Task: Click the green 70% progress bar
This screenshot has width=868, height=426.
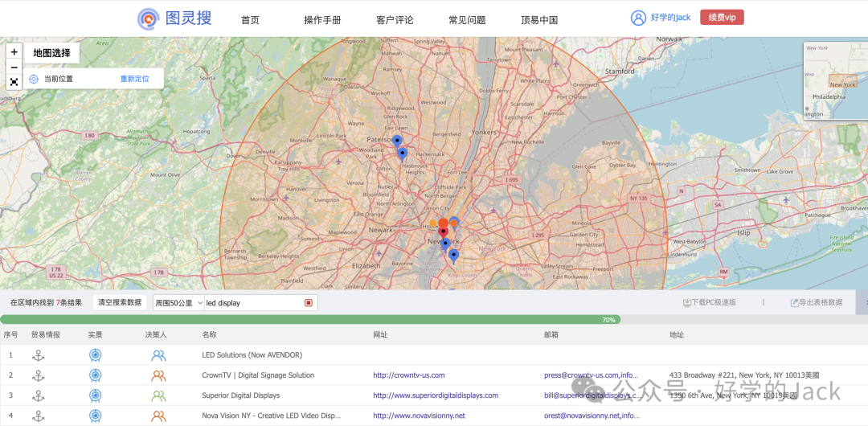Action: tap(310, 320)
